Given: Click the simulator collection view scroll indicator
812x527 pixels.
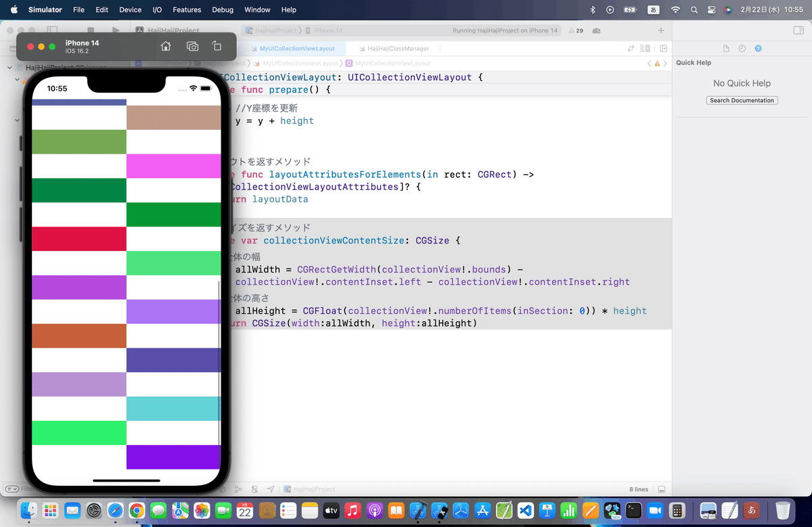Looking at the screenshot, I should (x=219, y=363).
